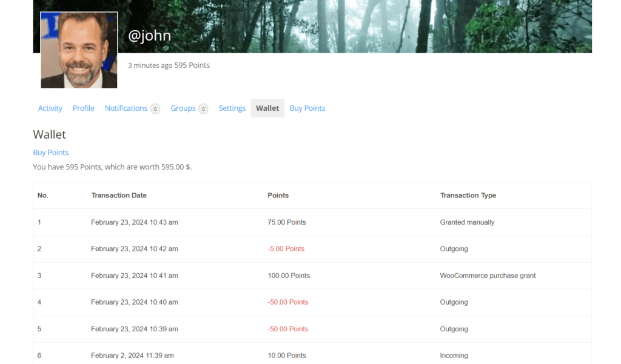Click the WooCommerce purchase grant entry

488,276
